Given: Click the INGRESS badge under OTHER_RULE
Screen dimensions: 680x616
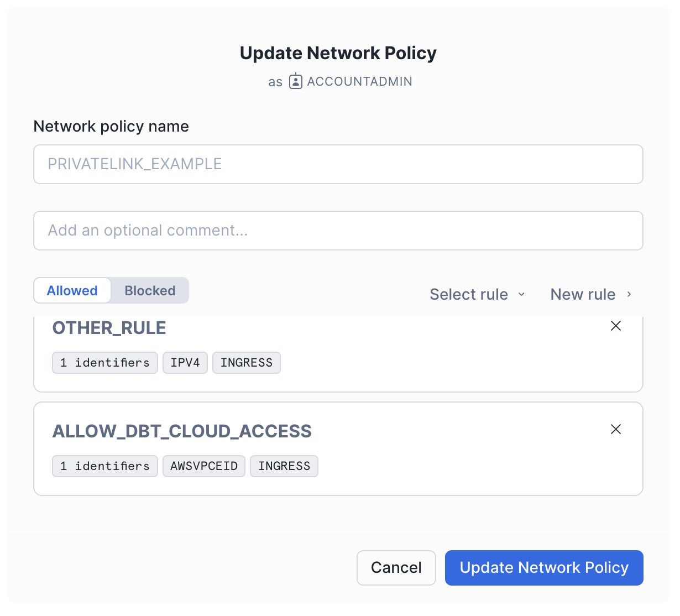Looking at the screenshot, I should [x=247, y=363].
